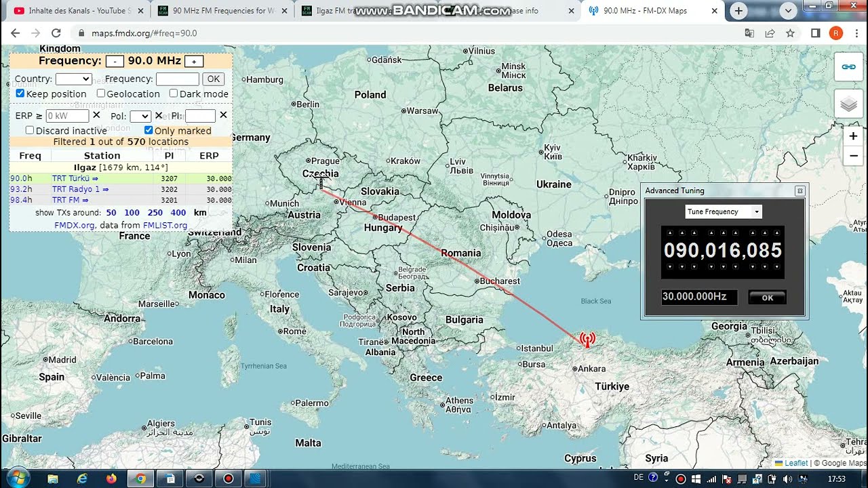The height and width of the screenshot is (488, 868).
Task: Clear the PI filter with X
Action: pyautogui.click(x=223, y=115)
